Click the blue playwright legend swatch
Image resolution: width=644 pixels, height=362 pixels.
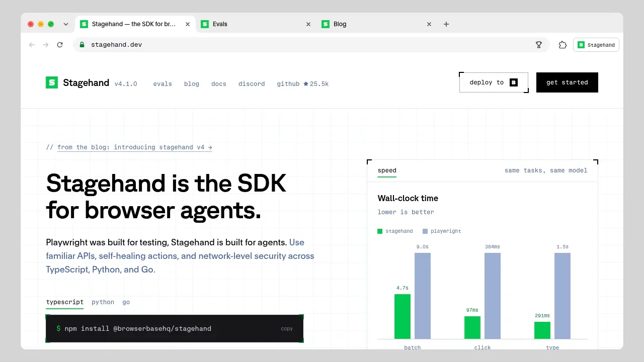point(425,231)
